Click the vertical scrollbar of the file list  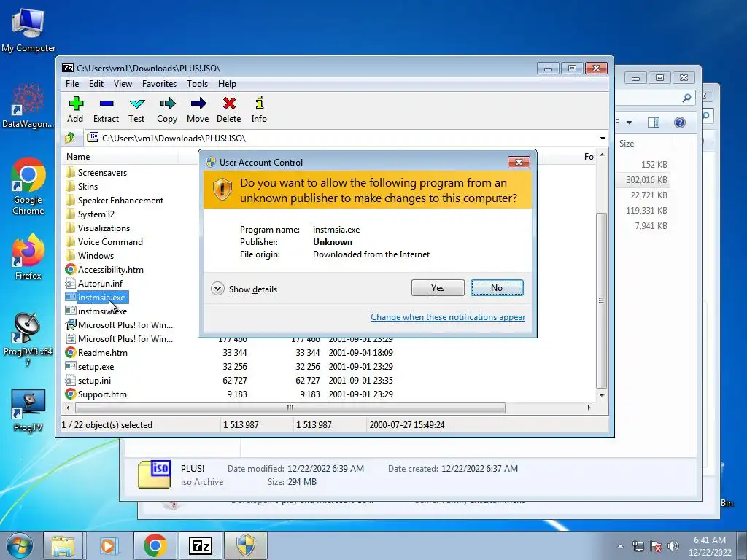click(x=602, y=300)
